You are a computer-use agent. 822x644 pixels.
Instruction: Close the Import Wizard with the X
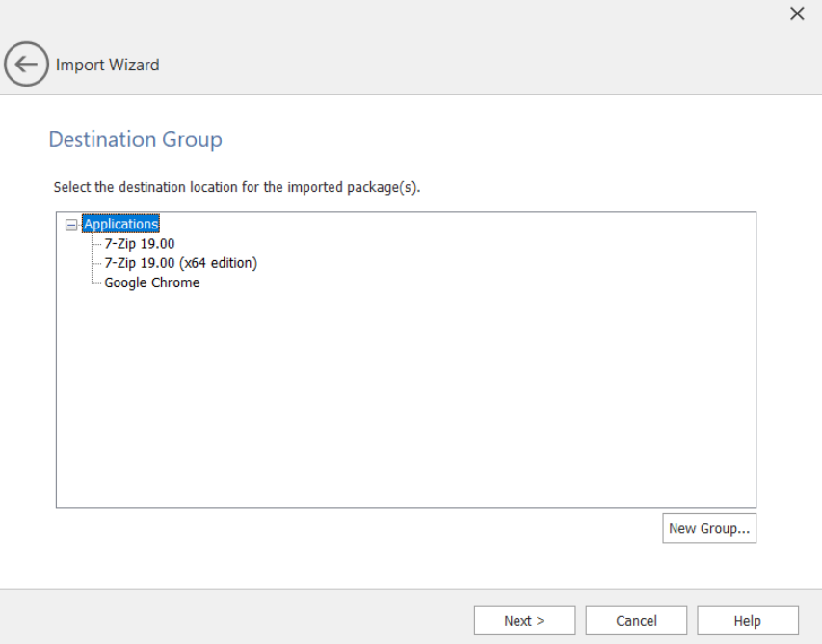pyautogui.click(x=796, y=13)
